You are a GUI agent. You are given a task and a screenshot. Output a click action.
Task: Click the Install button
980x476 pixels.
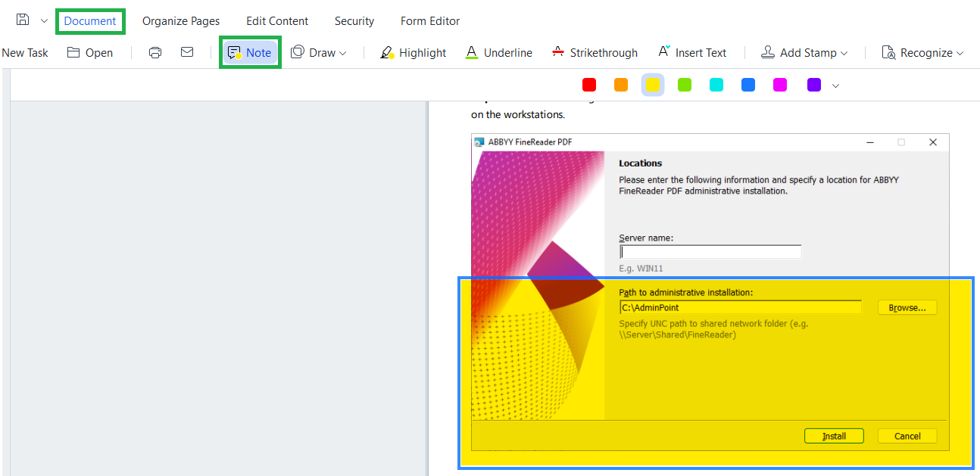coord(834,436)
